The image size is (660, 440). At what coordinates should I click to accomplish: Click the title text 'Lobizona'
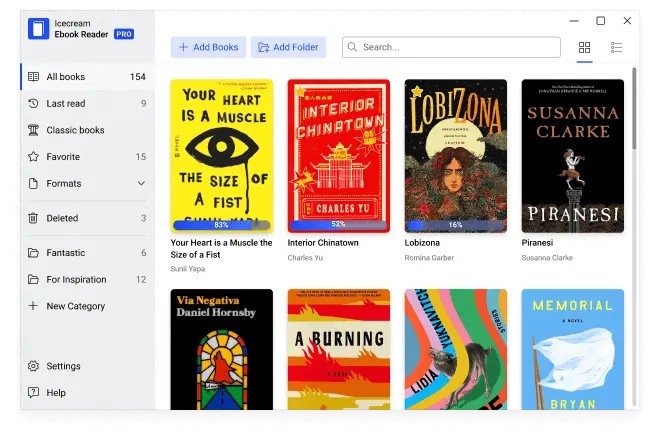coord(422,243)
